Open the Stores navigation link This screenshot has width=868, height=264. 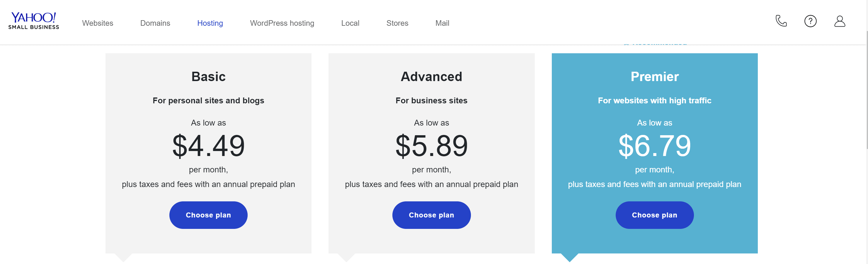[x=397, y=23]
